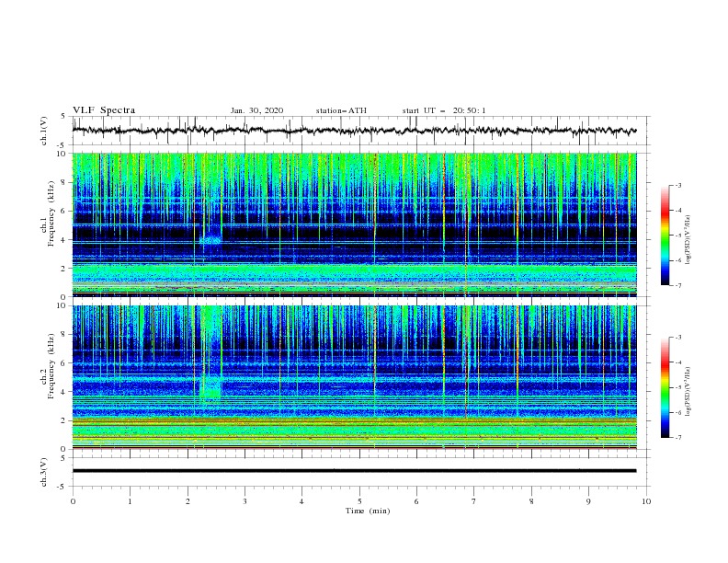
Task: Click the "8" kHz tick on ch.1 axis
Action: [x=64, y=182]
